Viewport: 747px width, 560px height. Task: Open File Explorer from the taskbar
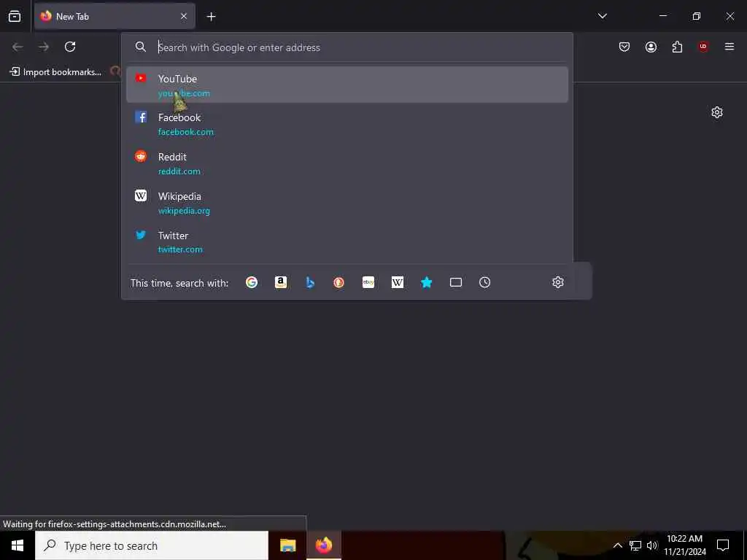tap(287, 545)
